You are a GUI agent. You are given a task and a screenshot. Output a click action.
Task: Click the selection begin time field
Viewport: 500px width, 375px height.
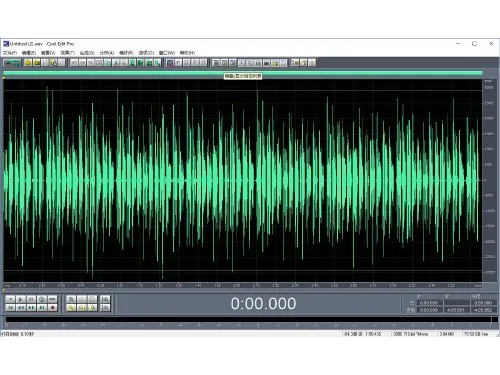(x=430, y=303)
